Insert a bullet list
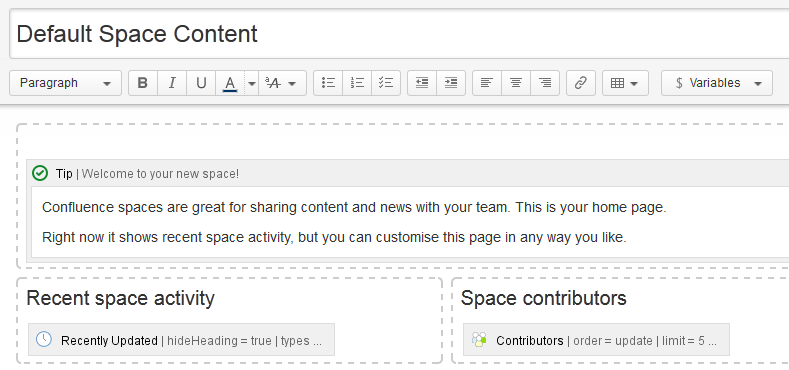Viewport: 789px width, 370px height. 328,83
